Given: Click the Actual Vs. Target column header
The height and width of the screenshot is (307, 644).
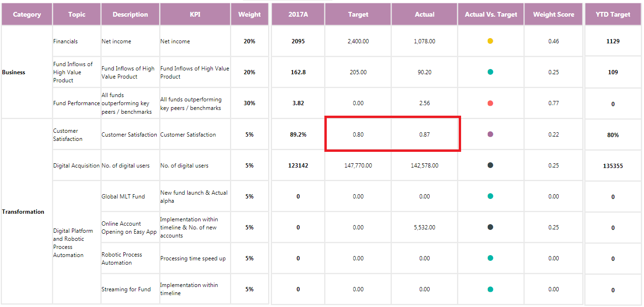Looking at the screenshot, I should pos(491,14).
